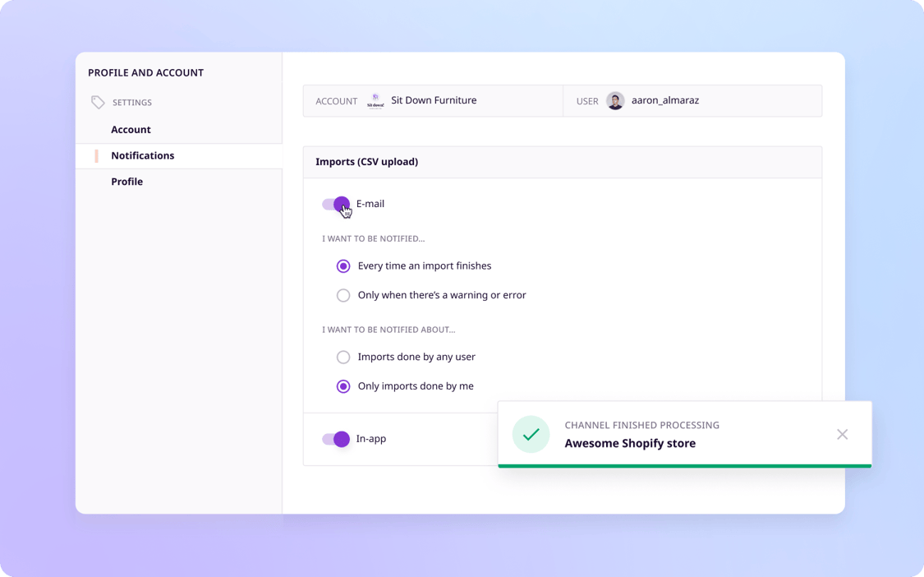Click the aaron_almaraz username
This screenshot has width=924, height=577.
click(x=664, y=100)
